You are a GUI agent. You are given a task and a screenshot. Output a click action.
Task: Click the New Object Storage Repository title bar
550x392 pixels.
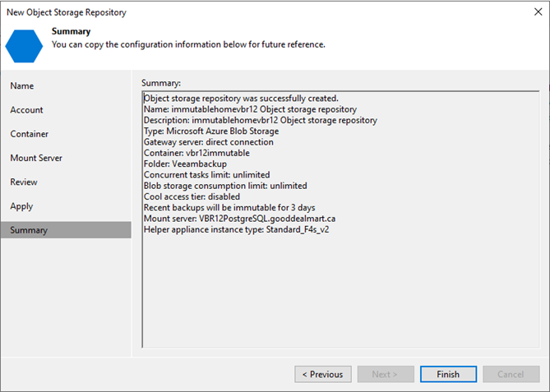(x=67, y=12)
